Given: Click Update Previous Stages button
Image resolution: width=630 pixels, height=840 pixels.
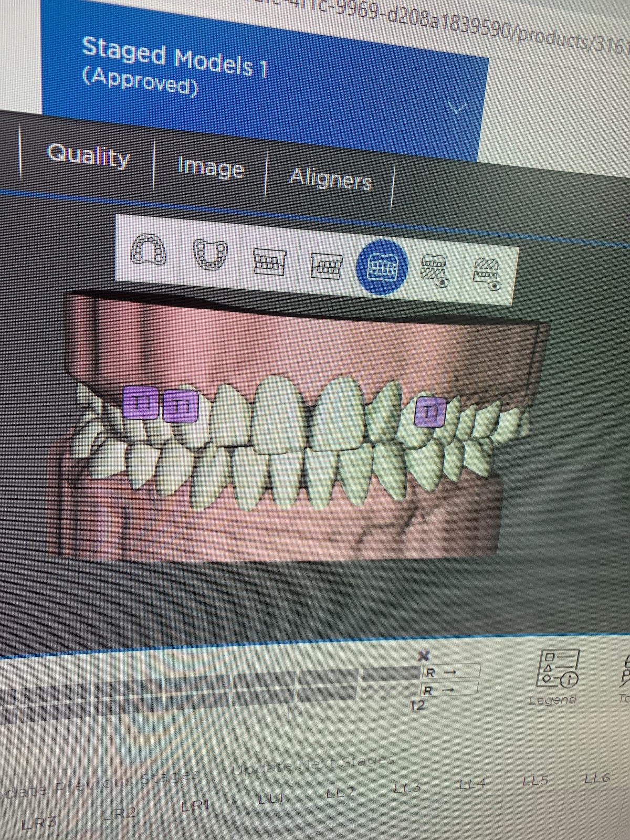Looking at the screenshot, I should (x=99, y=784).
